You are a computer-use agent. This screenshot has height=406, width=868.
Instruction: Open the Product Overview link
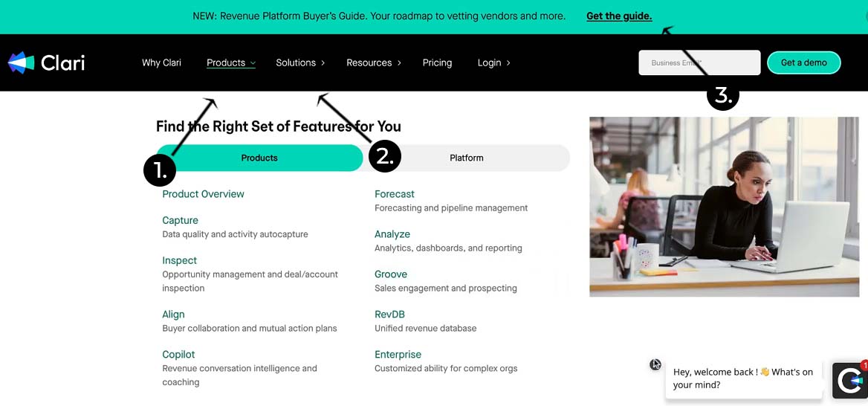(x=203, y=194)
